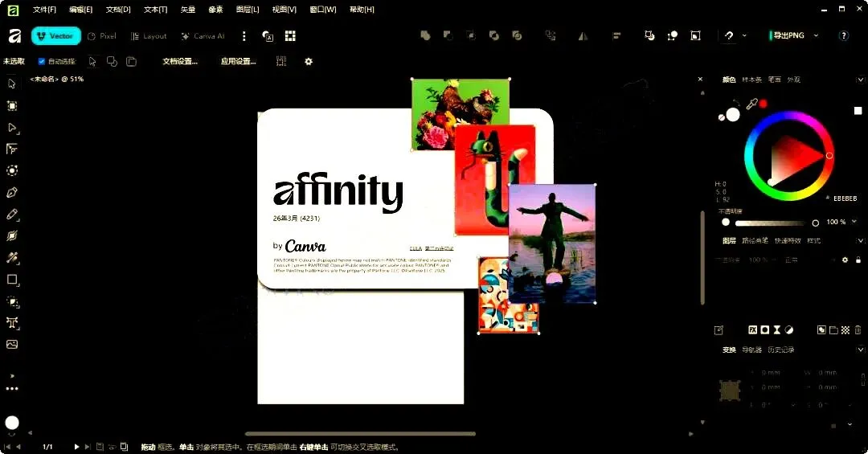This screenshot has width=868, height=454.
Task: Select the Artistic Text tool
Action: point(11,323)
